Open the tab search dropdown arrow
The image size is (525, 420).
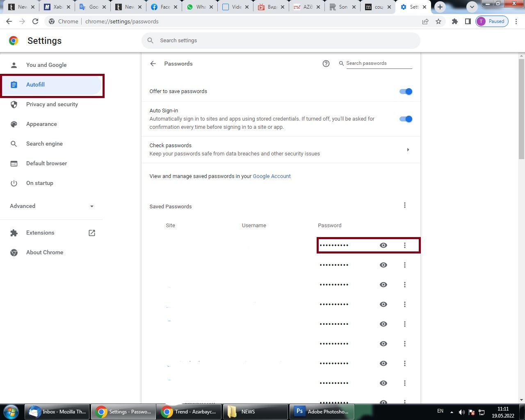tap(472, 7)
